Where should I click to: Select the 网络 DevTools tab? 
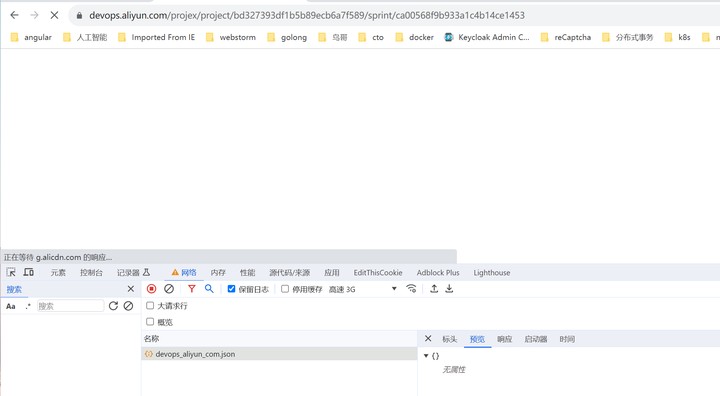click(x=184, y=272)
